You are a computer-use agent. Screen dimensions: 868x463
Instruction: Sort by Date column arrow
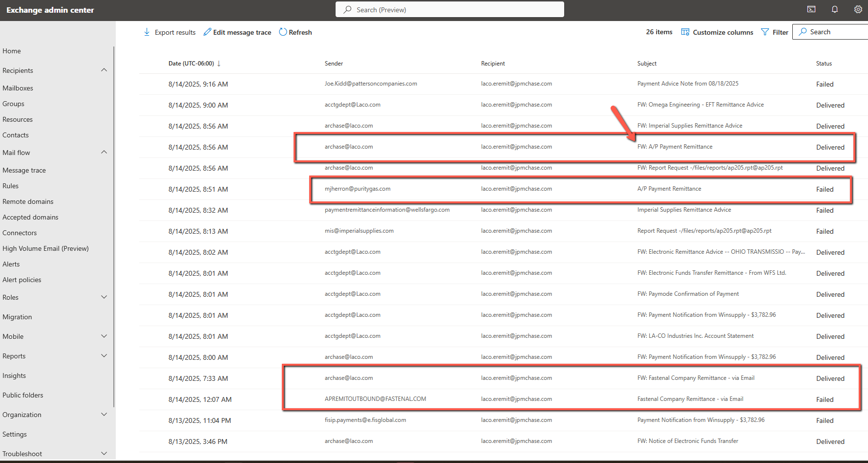(x=219, y=64)
